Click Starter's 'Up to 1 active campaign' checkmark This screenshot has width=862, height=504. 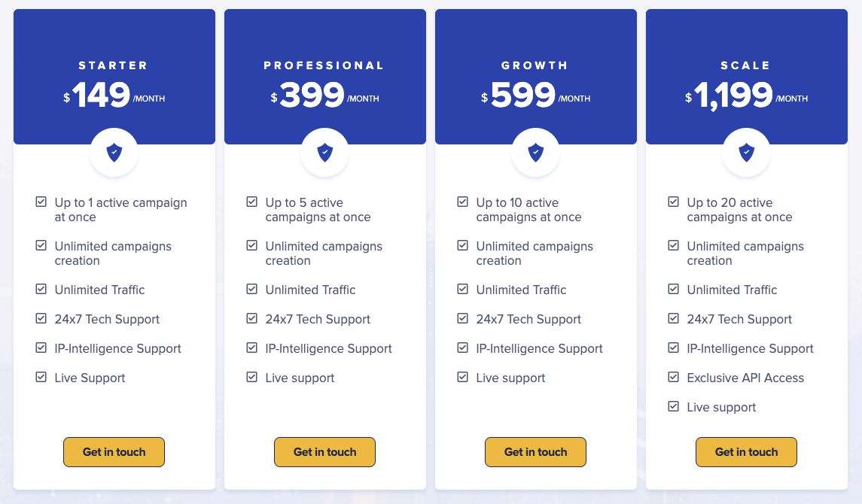pos(41,202)
